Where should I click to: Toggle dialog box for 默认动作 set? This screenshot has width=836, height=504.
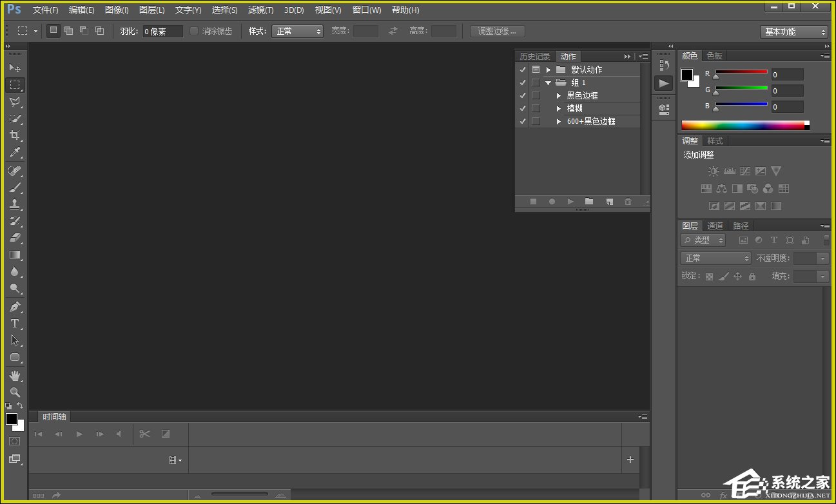[x=536, y=70]
